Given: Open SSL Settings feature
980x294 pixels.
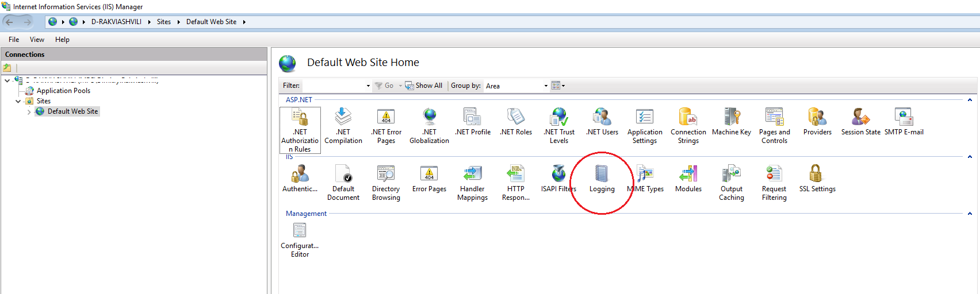Looking at the screenshot, I should pos(817,179).
